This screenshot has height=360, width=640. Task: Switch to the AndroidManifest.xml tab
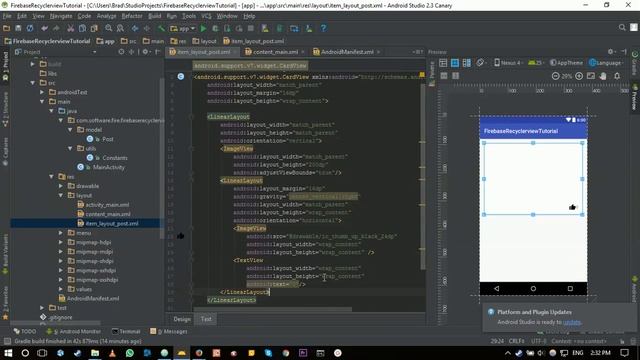click(x=347, y=52)
